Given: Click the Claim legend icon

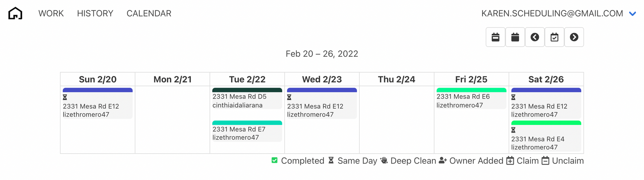Looking at the screenshot, I should [x=510, y=161].
